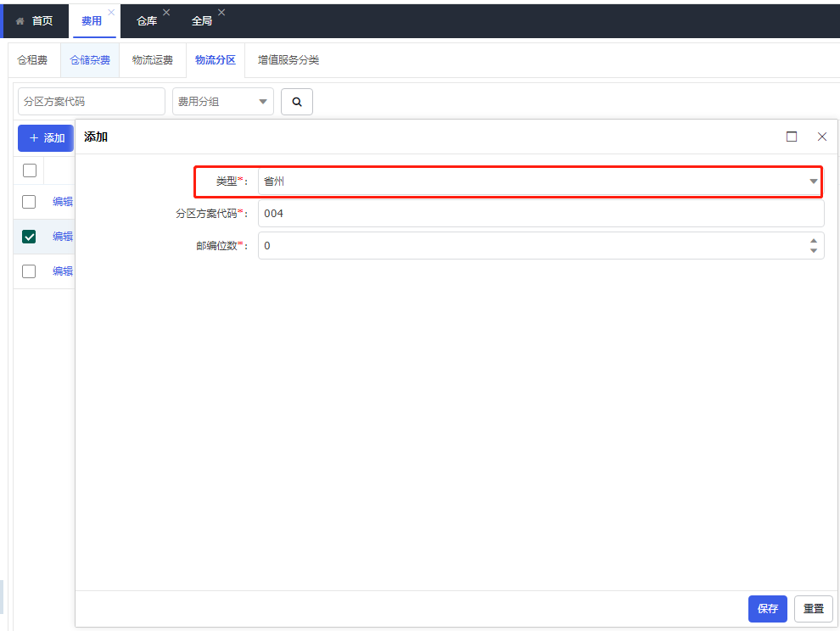Check the third row checkbox
The image size is (840, 631).
[x=29, y=271]
